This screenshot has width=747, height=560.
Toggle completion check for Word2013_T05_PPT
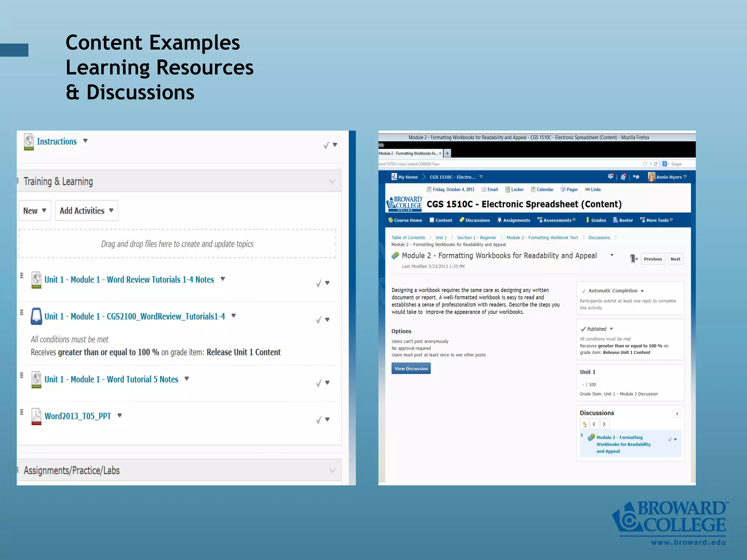(x=319, y=420)
